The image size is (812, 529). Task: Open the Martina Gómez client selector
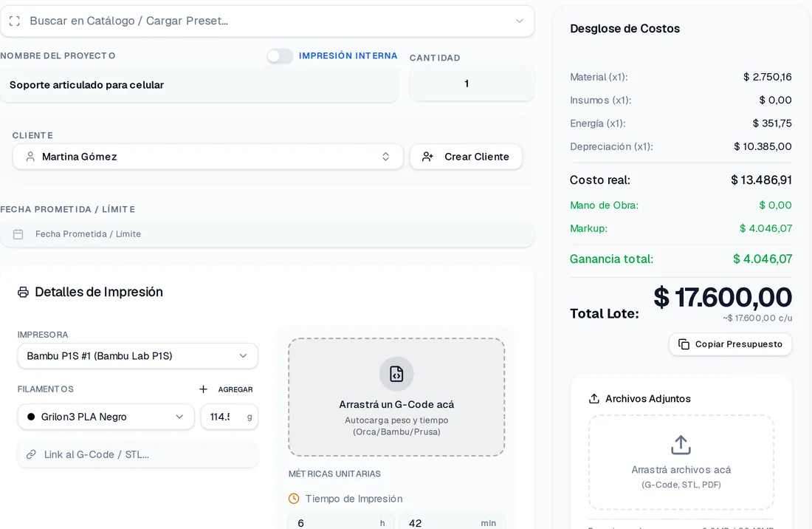point(207,157)
